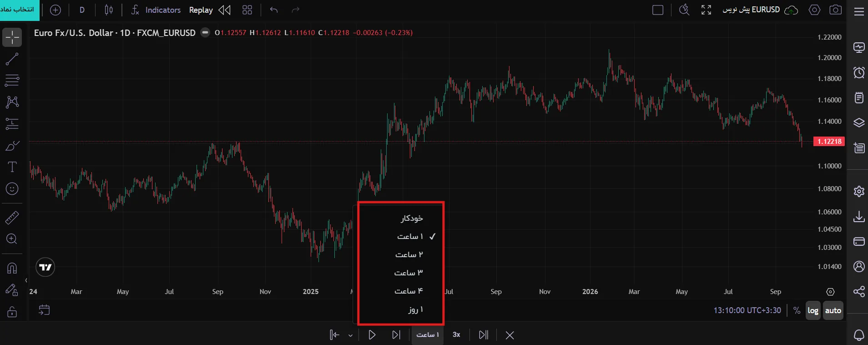Image resolution: width=868 pixels, height=345 pixels.
Task: Close the replay toolbar
Action: (x=510, y=335)
